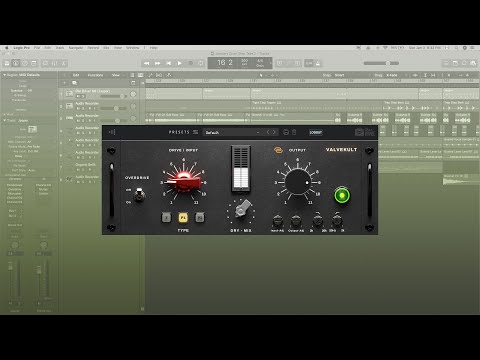Screen dimensions: 480x360
Task: Open the Track menu in menu bar
Action: [60, 48]
